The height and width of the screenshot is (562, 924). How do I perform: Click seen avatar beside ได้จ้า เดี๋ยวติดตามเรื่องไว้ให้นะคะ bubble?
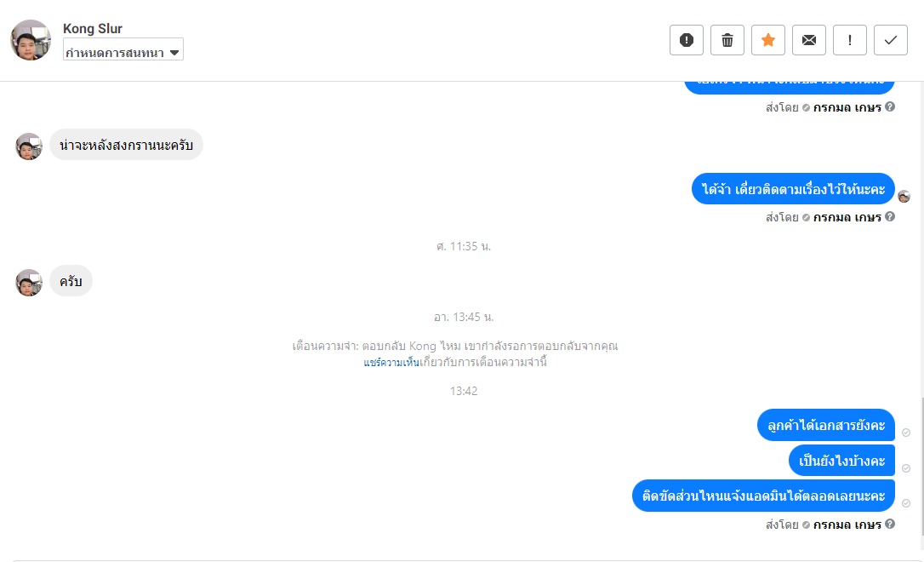[904, 197]
